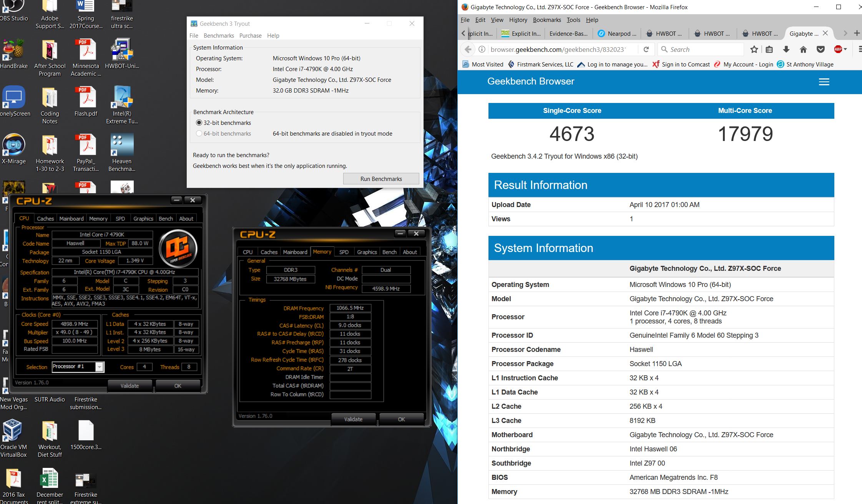Open the Geekbench 3 File menu
862x504 pixels.
pyautogui.click(x=194, y=35)
